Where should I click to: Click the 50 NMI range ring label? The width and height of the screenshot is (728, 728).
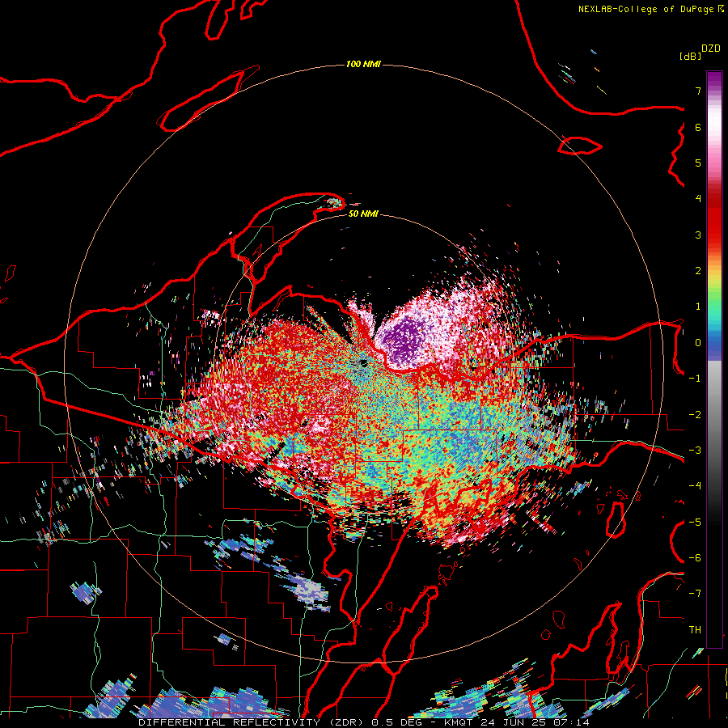[x=363, y=214]
